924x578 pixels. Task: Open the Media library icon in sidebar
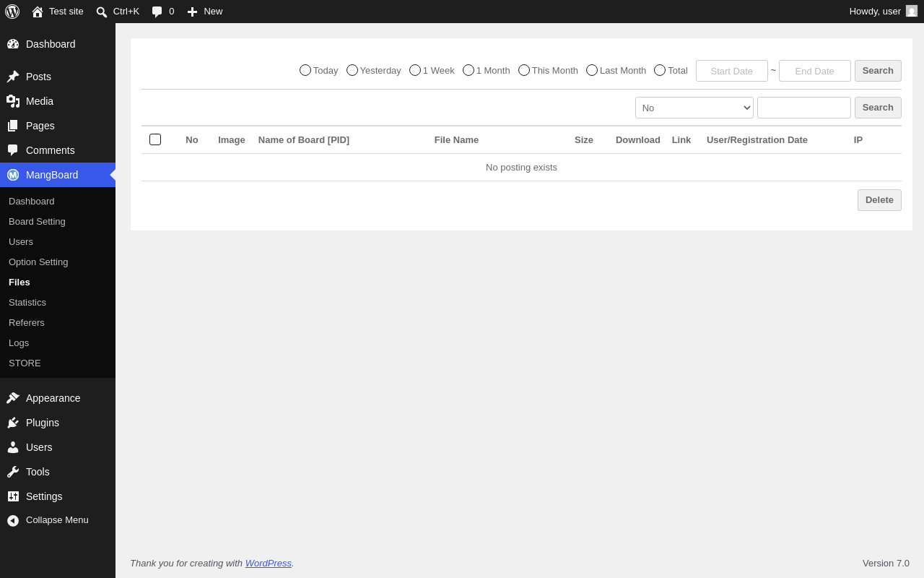pos(13,101)
